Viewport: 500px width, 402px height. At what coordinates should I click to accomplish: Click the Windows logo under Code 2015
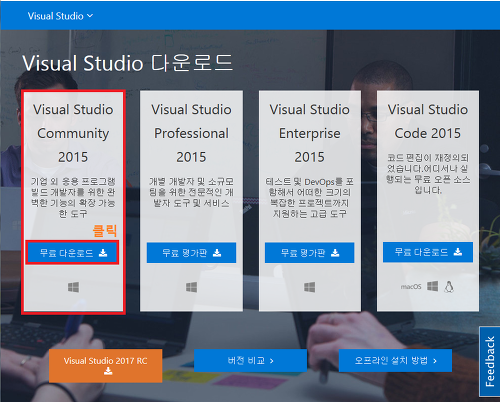tap(433, 286)
